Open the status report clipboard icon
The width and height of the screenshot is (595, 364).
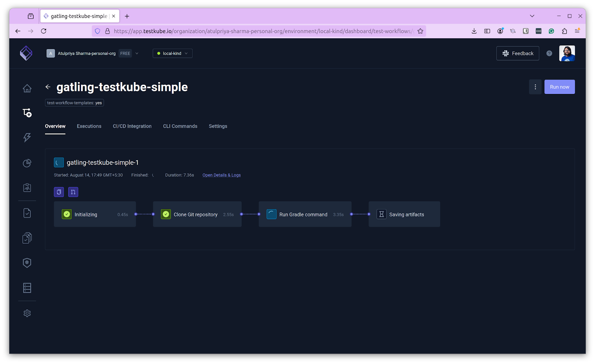point(27,188)
